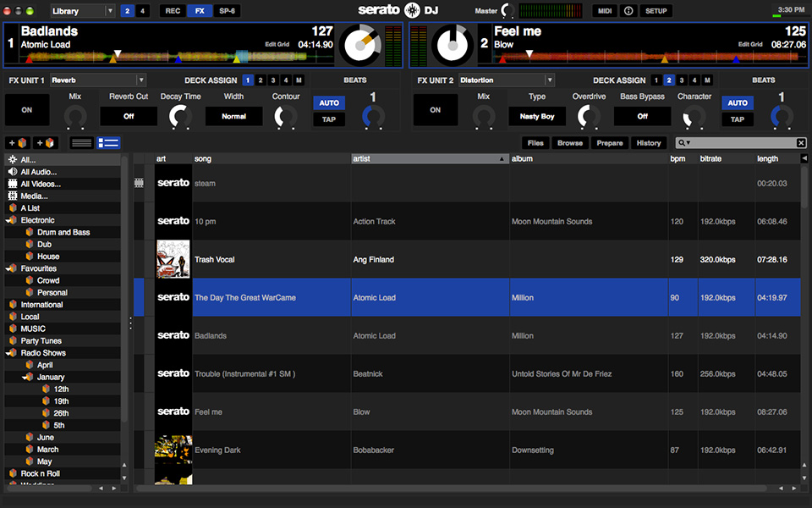This screenshot has width=812, height=508.
Task: Open FX Unit 1 Reverb effect dropdown
Action: pos(97,80)
